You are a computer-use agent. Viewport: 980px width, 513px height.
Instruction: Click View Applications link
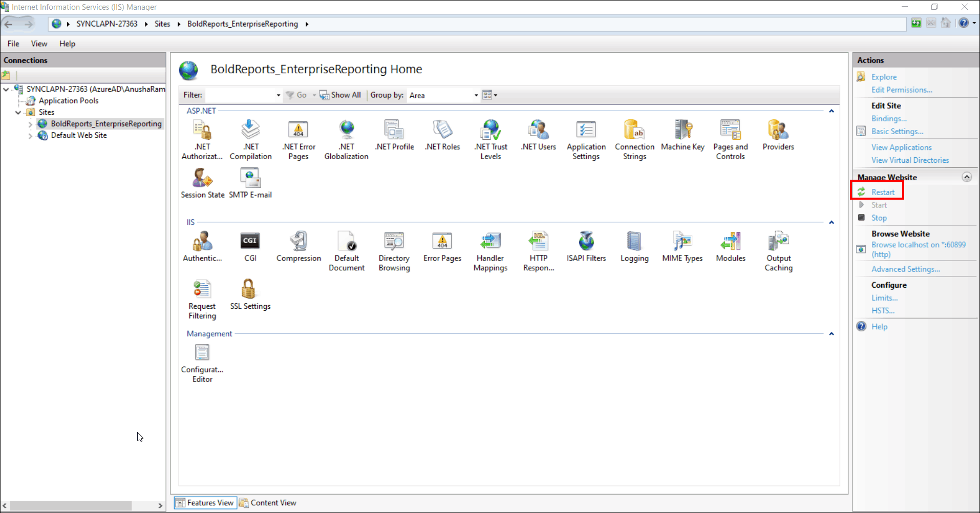pyautogui.click(x=902, y=147)
